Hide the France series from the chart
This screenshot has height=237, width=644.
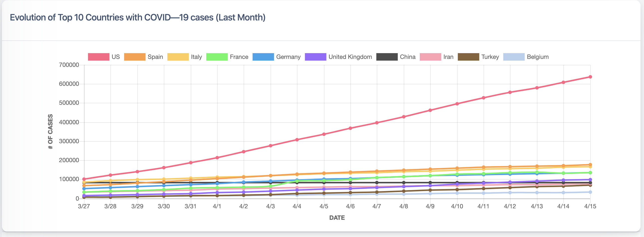(217, 57)
